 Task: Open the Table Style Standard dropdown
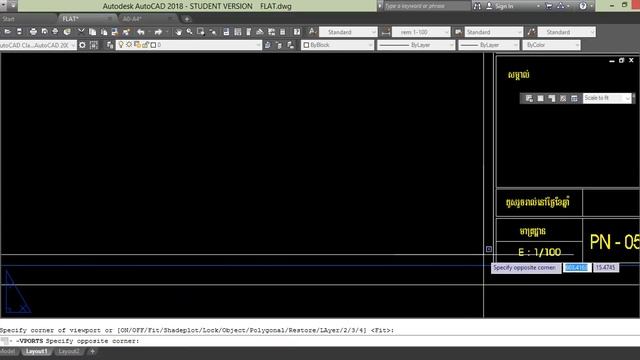[x=494, y=32]
